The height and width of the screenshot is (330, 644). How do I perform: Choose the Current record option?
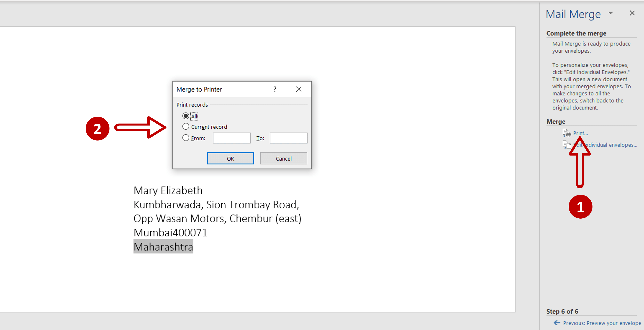point(186,126)
